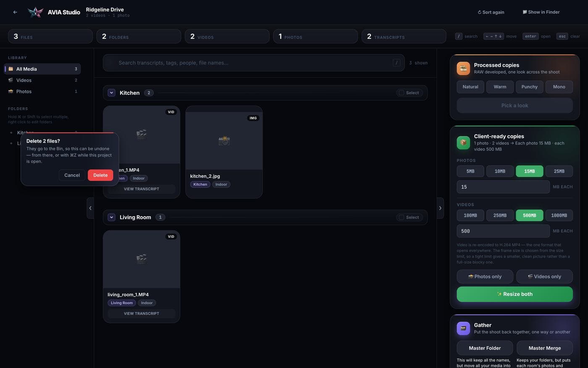Click the photo MB each input showing 15
Screen dimensions: 588x368
(503, 187)
